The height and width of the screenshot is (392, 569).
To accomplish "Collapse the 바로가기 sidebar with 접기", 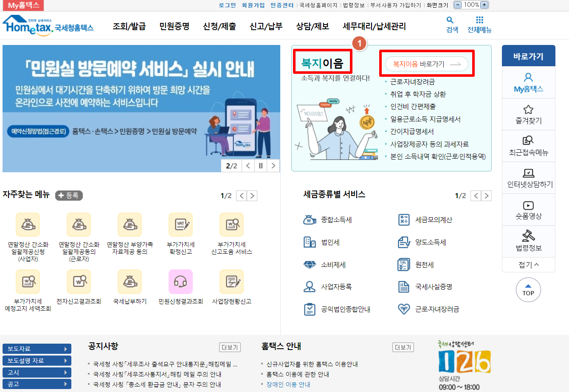I will point(528,265).
